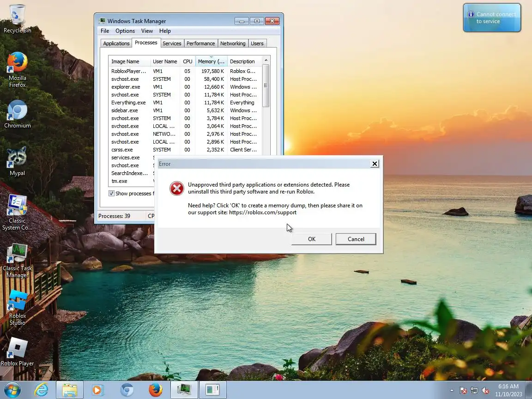Select the RobloxPlayer process row
Image resolution: width=532 pixels, height=399 pixels.
click(x=185, y=71)
